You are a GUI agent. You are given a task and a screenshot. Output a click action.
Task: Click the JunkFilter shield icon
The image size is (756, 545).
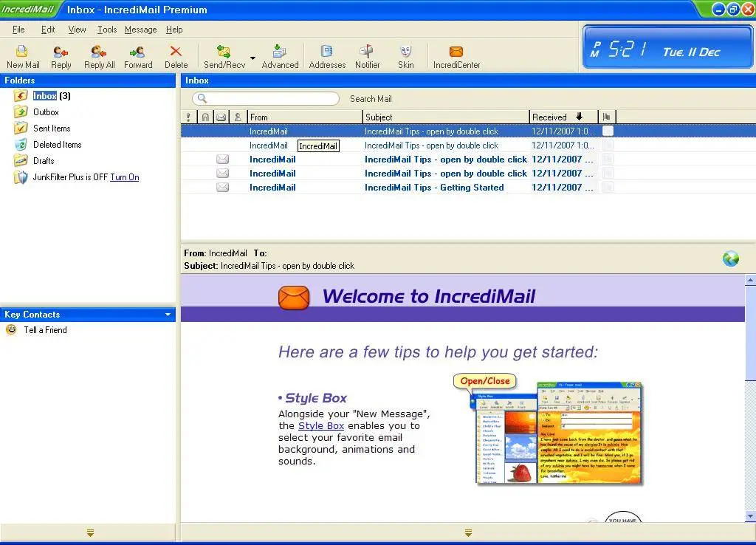pos(20,177)
